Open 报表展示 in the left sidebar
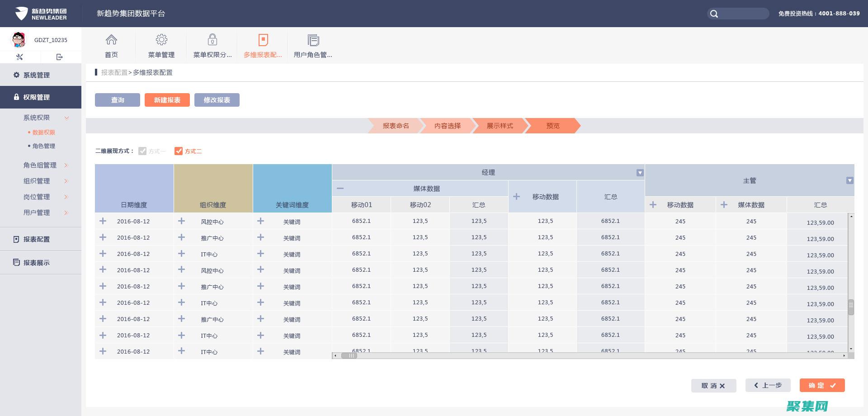Image resolution: width=868 pixels, height=416 pixels. [x=36, y=263]
